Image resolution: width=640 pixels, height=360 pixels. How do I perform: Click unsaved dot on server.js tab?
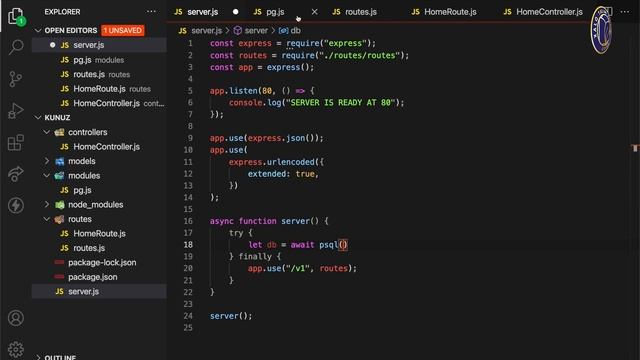point(236,12)
